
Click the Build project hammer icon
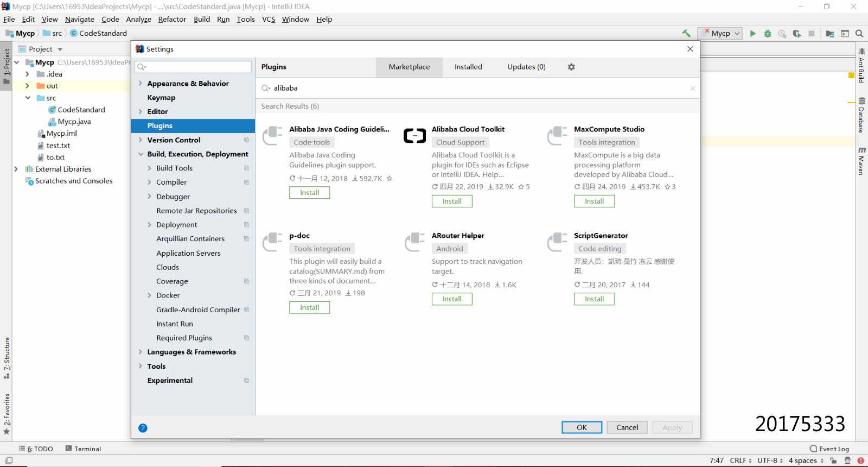pos(686,33)
